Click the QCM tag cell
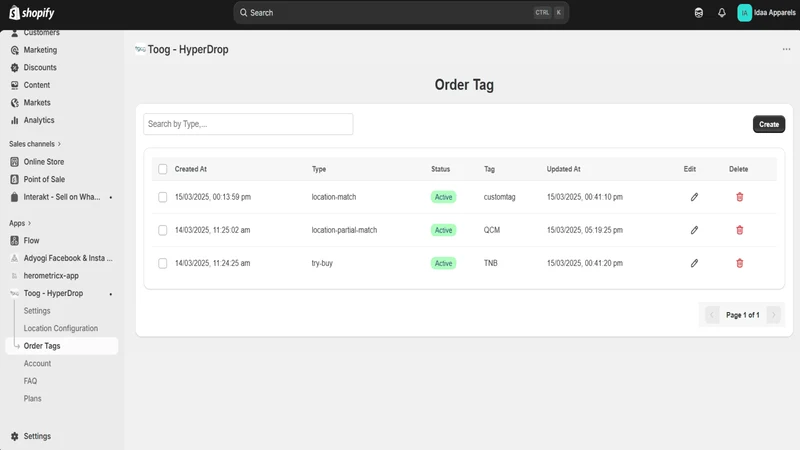 tap(492, 230)
